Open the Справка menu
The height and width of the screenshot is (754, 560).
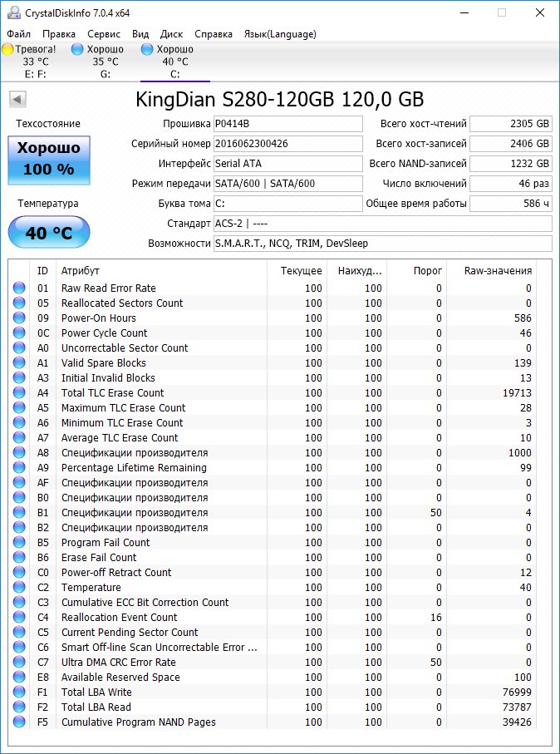pos(214,34)
